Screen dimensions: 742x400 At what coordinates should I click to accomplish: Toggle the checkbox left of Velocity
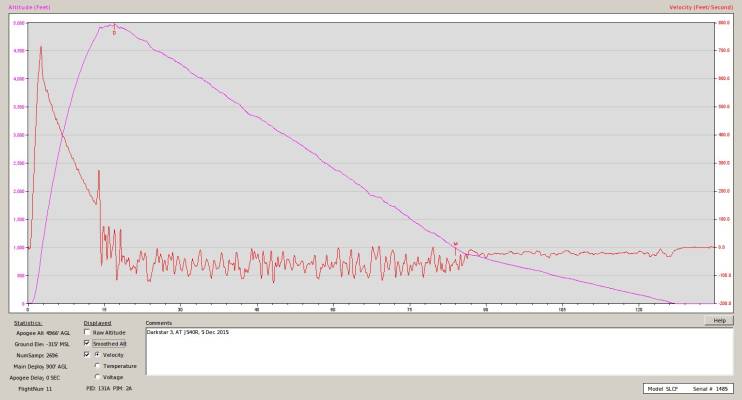(87, 354)
